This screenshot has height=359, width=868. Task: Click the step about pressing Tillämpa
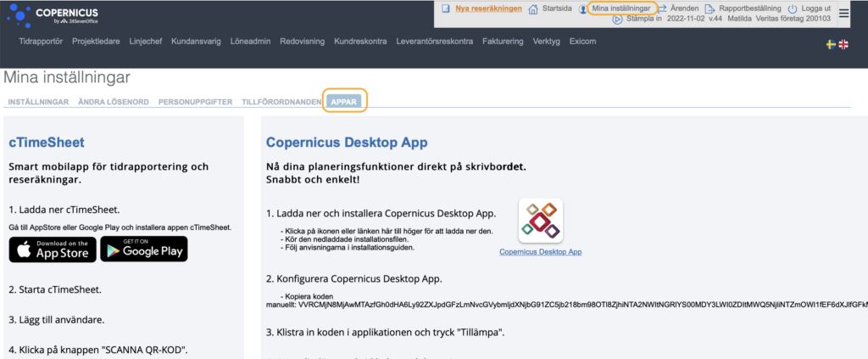pos(386,333)
